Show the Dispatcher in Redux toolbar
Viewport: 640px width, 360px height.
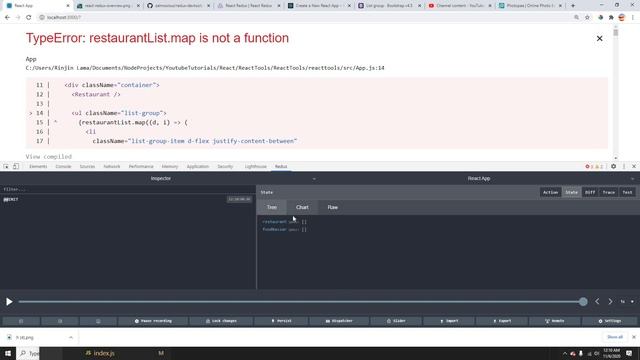click(x=340, y=321)
